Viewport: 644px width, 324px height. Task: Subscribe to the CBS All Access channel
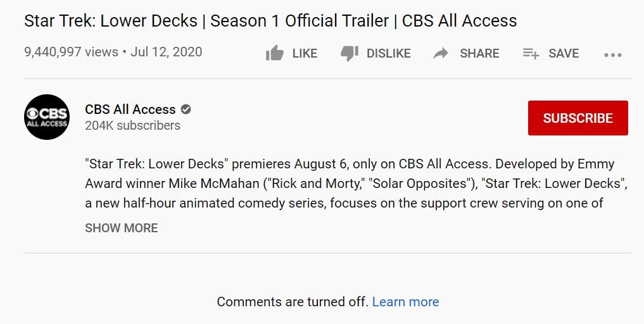(578, 118)
